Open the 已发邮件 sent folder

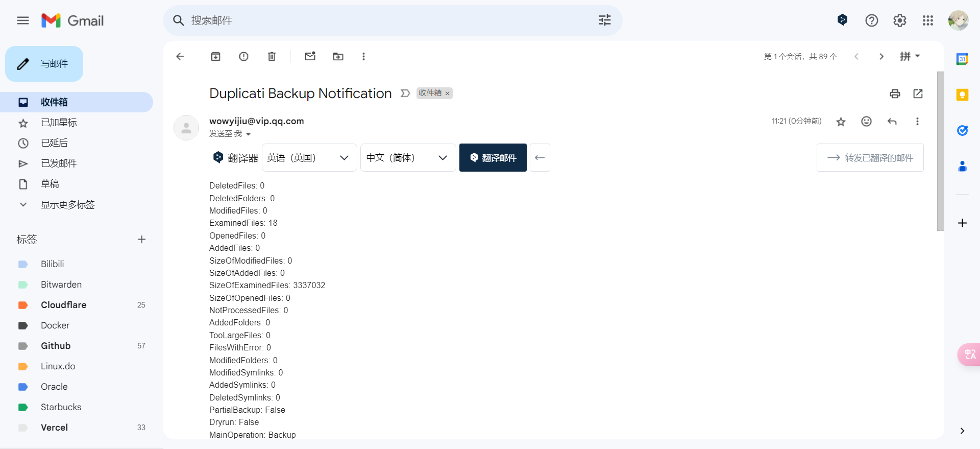click(x=77, y=163)
